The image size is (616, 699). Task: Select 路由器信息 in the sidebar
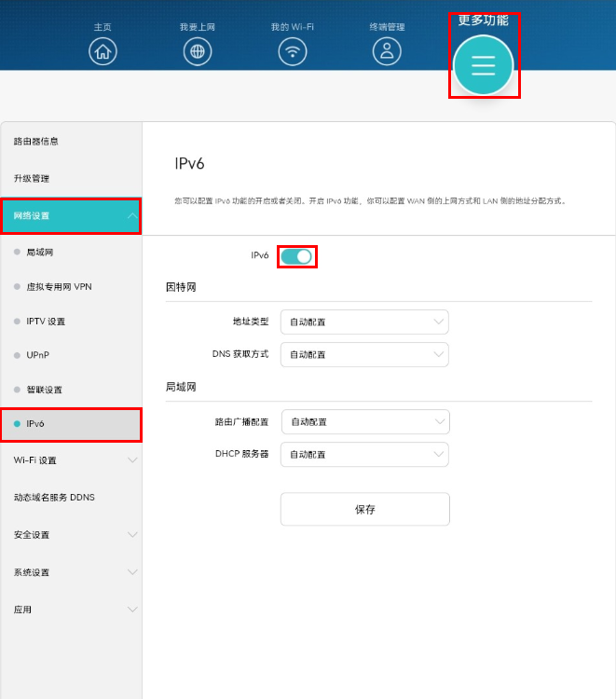tap(37, 142)
